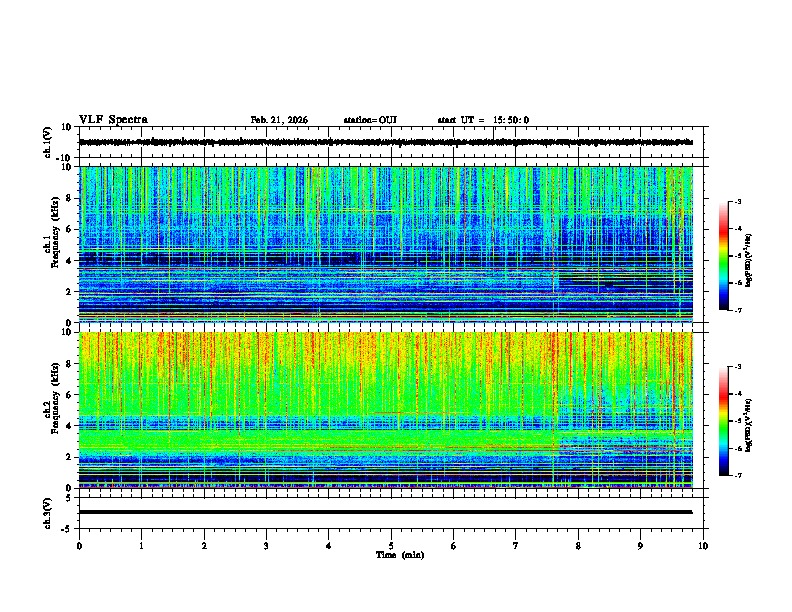Image resolution: width=792 pixels, height=612 pixels.
Task: Pick the ch.2 spectrogram color scale bar
Action: coord(724,421)
